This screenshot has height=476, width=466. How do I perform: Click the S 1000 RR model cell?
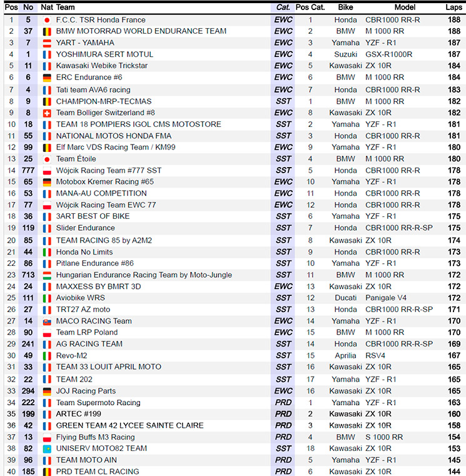(384, 437)
